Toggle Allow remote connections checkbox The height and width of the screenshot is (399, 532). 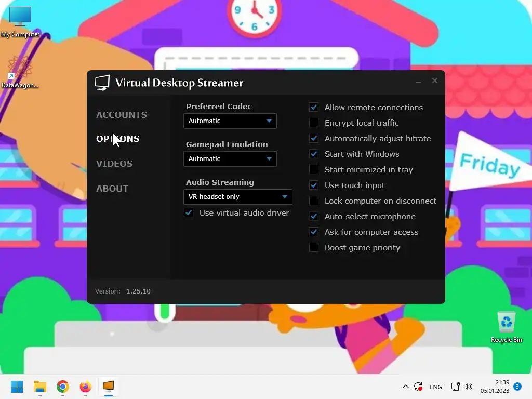[314, 107]
